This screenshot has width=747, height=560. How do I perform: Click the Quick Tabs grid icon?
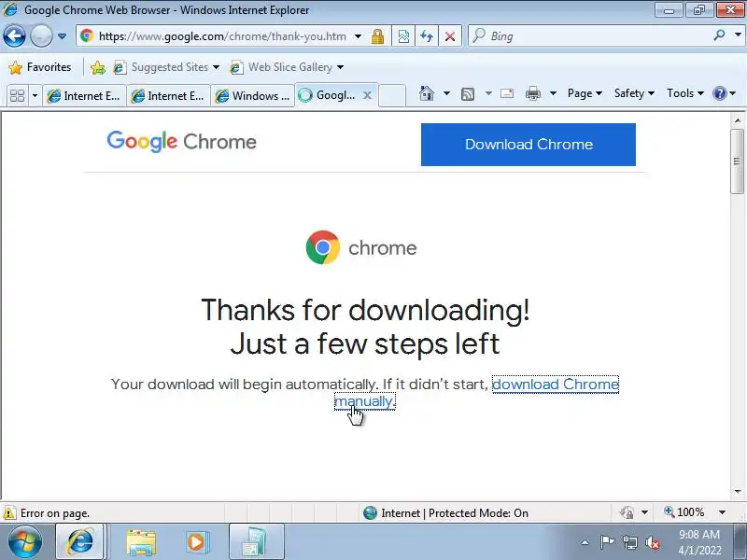tap(18, 96)
